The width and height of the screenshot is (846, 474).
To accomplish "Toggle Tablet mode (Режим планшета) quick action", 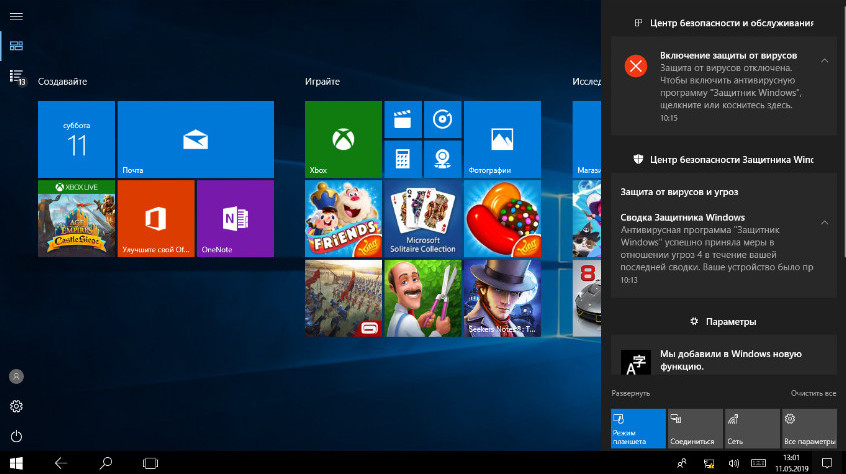I will 638,428.
